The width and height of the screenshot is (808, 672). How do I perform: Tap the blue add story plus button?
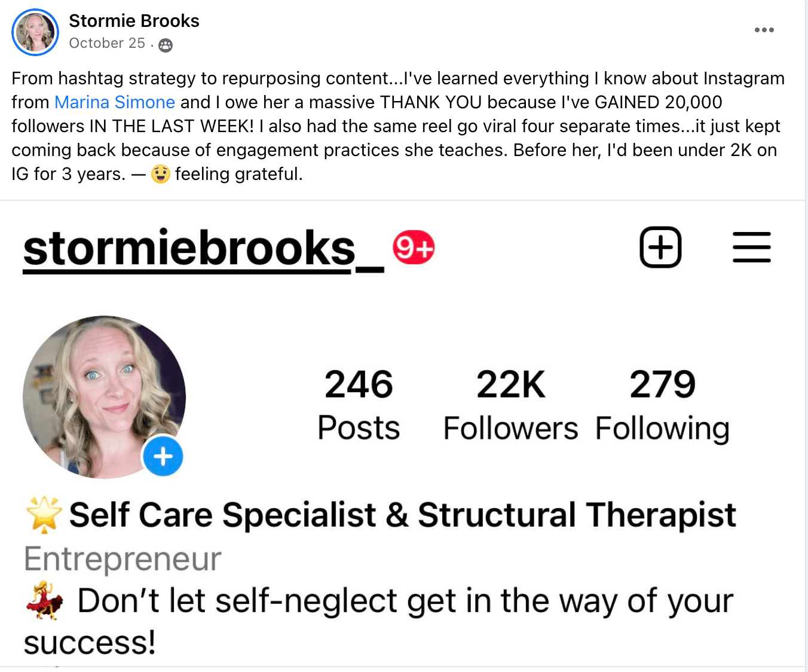163,456
